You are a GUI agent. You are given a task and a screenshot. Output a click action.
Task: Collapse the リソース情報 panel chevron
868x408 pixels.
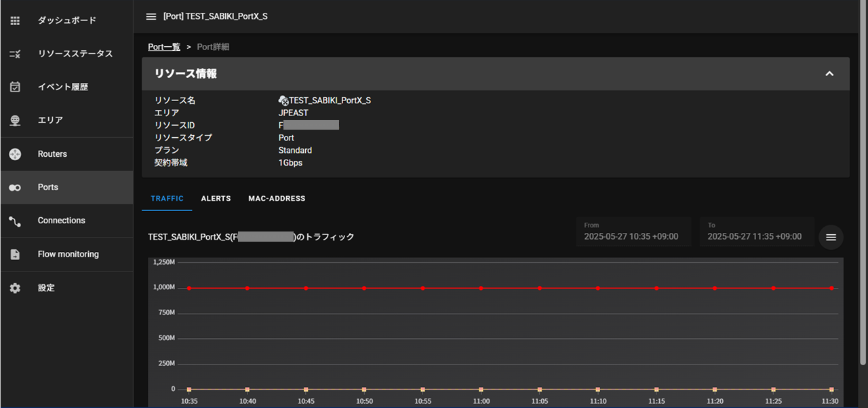(829, 73)
